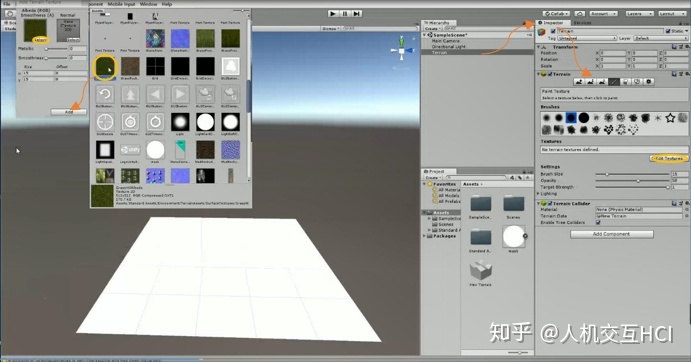Select the Place Trees terrain tool
This screenshot has height=362, width=691.
[625, 82]
